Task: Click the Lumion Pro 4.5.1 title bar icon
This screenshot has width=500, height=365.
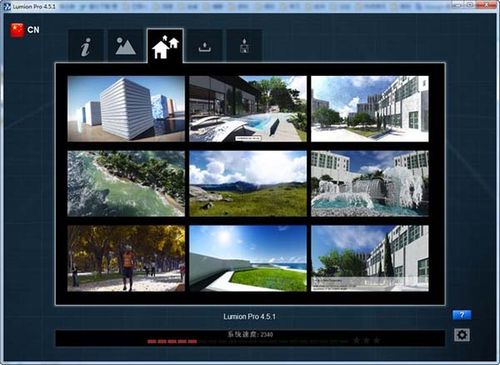Action: pyautogui.click(x=7, y=6)
